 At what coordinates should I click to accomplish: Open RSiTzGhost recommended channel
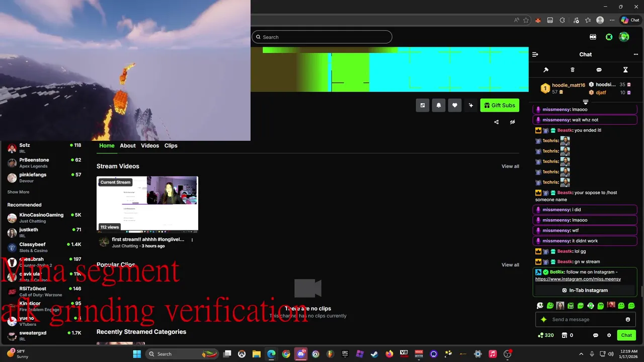pyautogui.click(x=44, y=292)
